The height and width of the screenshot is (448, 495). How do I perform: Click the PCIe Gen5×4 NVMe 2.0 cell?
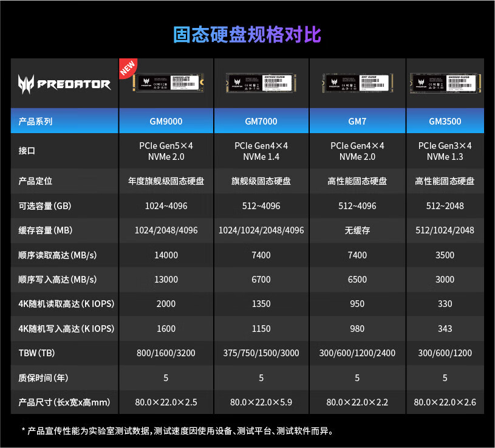166,151
